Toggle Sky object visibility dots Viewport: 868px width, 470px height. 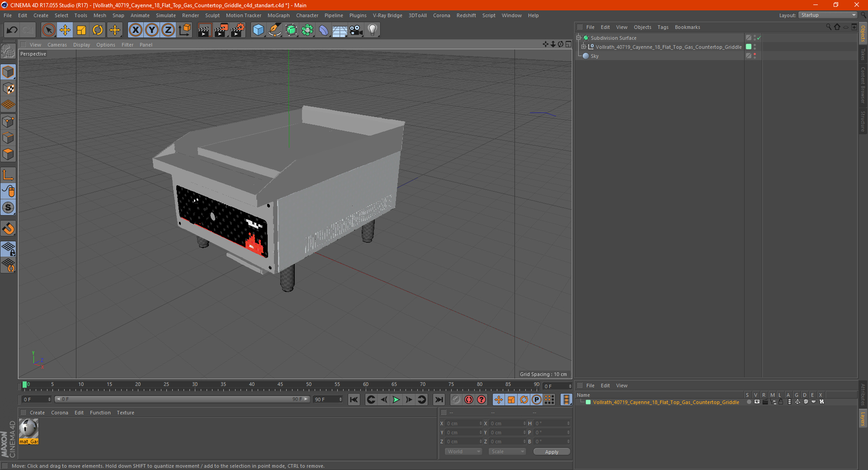(x=755, y=56)
